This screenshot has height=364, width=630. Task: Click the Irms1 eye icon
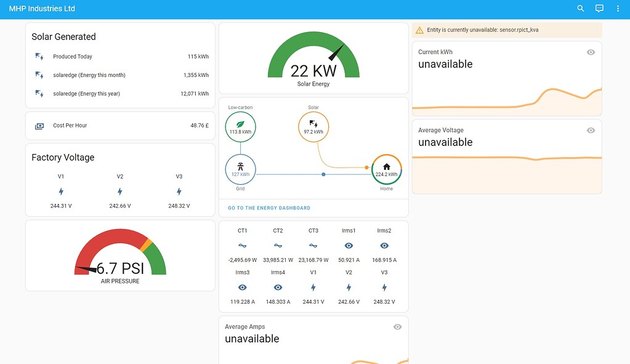point(349,246)
